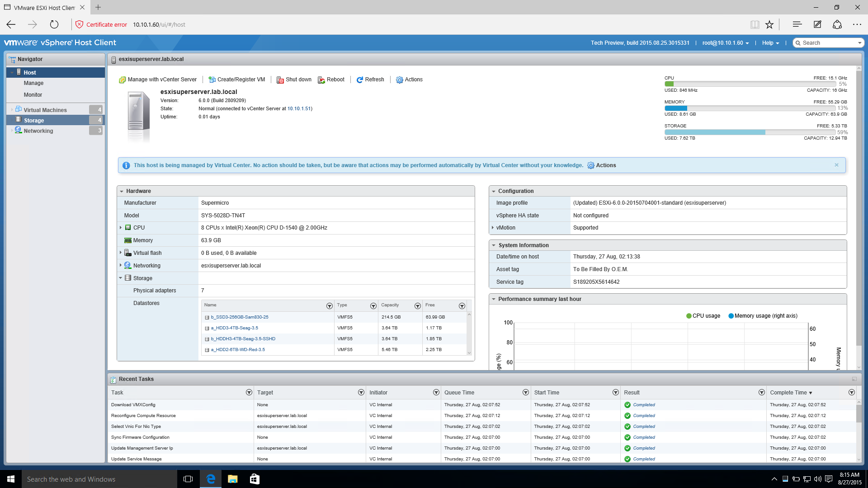
Task: Click the Reboot host icon
Action: coord(321,80)
